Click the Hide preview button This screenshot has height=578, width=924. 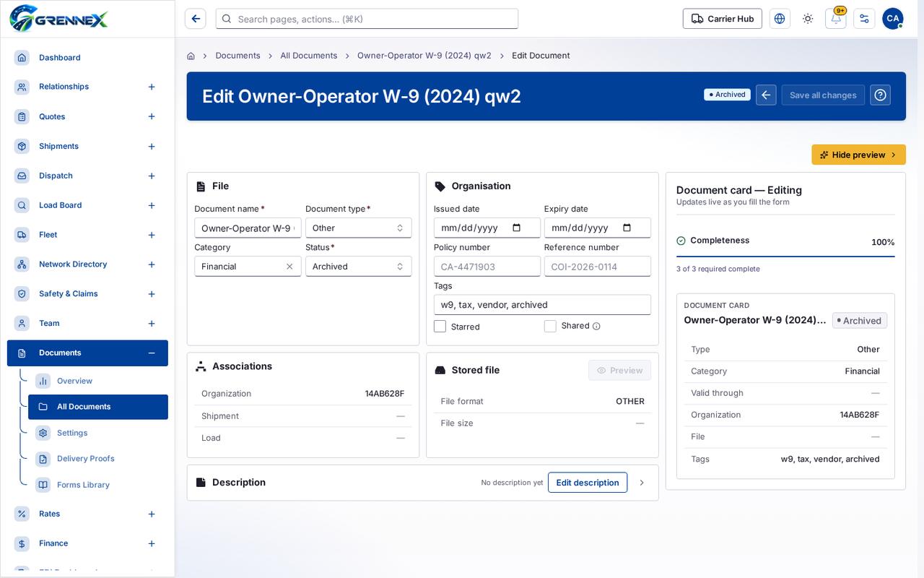pyautogui.click(x=858, y=155)
